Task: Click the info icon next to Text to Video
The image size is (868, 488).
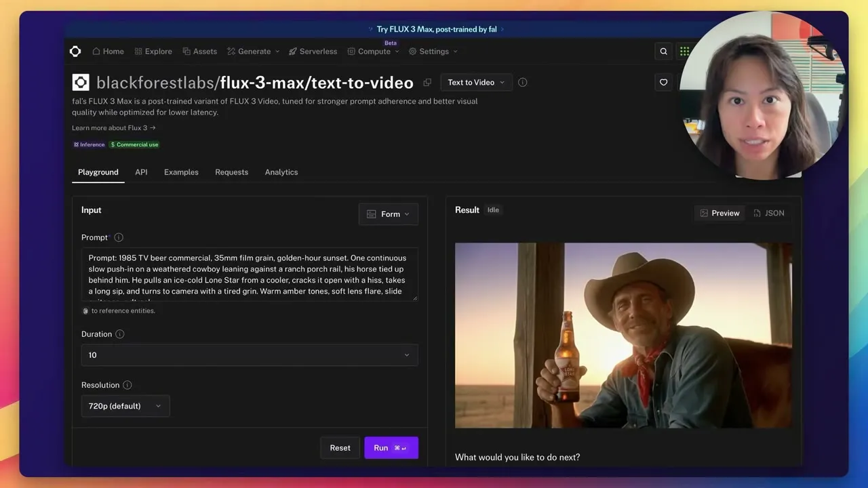Action: pyautogui.click(x=523, y=83)
